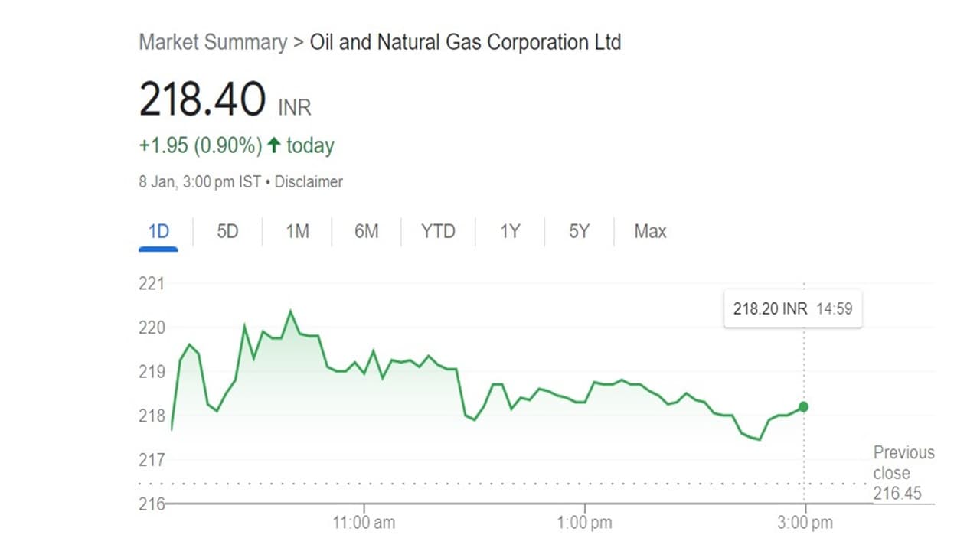Open the Disclaimer link
The height and width of the screenshot is (551, 980).
(x=309, y=182)
